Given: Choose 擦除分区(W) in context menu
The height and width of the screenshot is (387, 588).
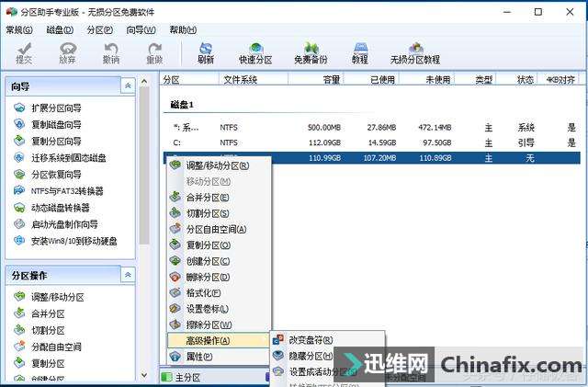Looking at the screenshot, I should [x=219, y=324].
